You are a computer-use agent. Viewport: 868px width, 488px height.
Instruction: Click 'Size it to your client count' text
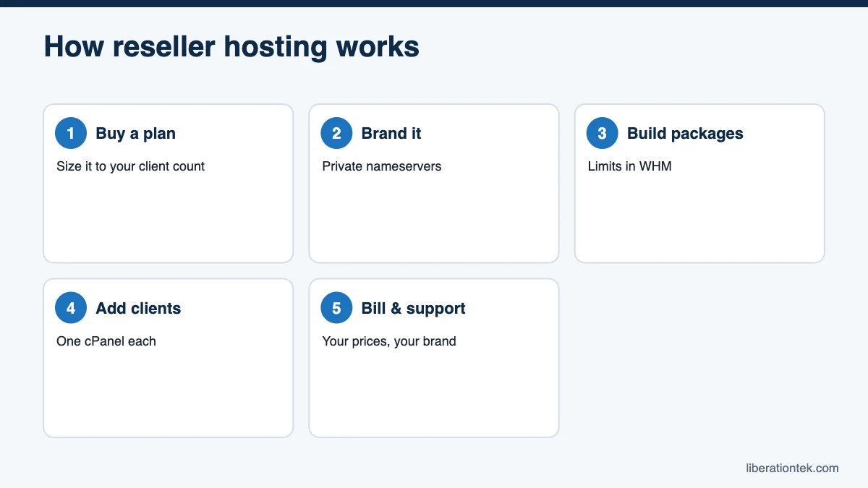tap(130, 166)
